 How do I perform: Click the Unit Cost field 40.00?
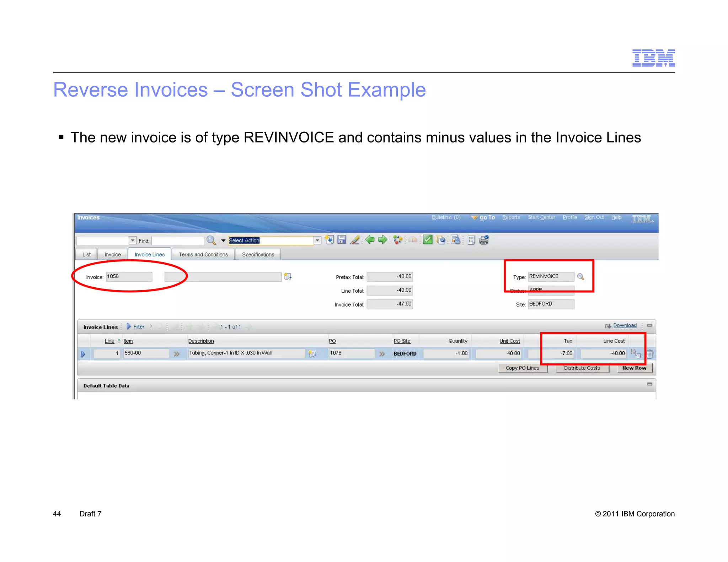pos(498,353)
